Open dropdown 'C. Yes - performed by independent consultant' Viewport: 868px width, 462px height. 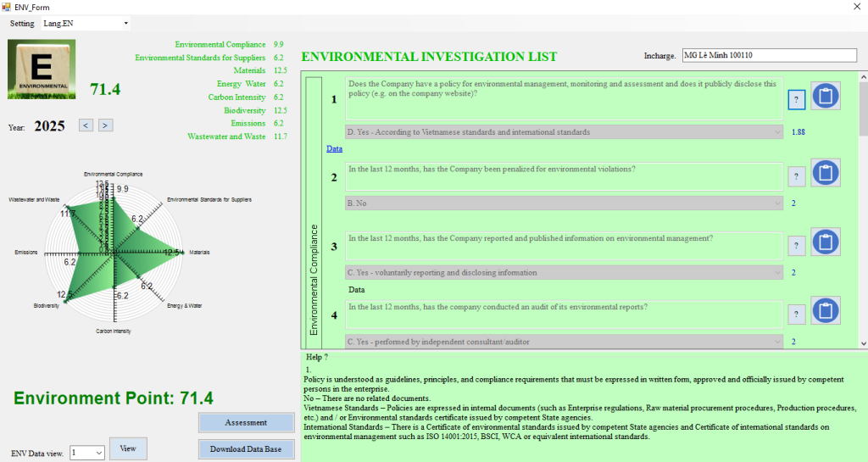pos(564,342)
